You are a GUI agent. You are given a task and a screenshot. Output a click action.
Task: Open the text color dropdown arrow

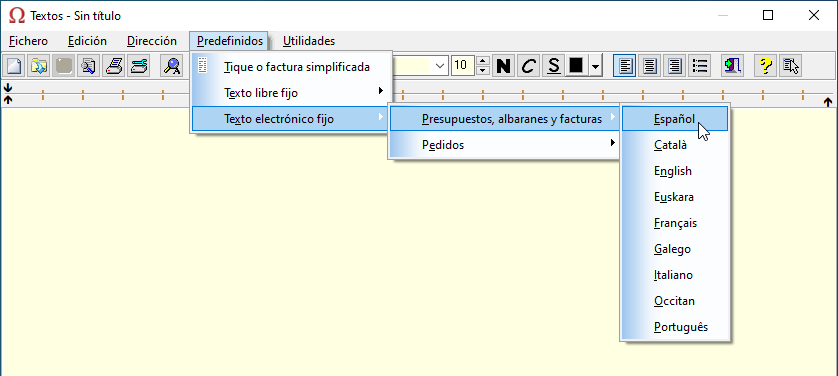coord(596,66)
